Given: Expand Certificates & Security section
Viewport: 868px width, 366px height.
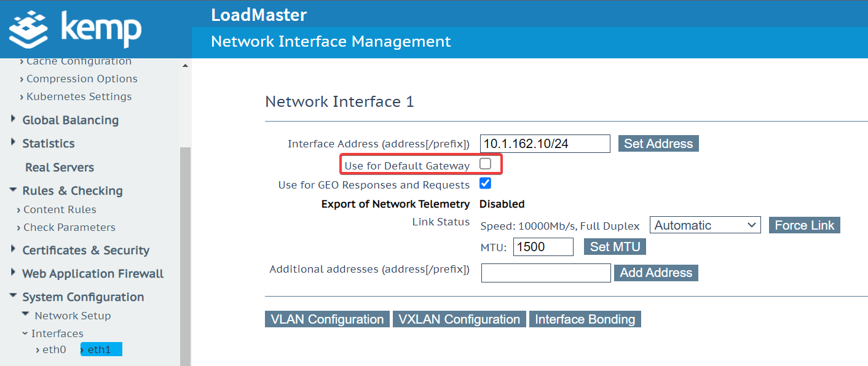Looking at the screenshot, I should pyautogui.click(x=85, y=251).
